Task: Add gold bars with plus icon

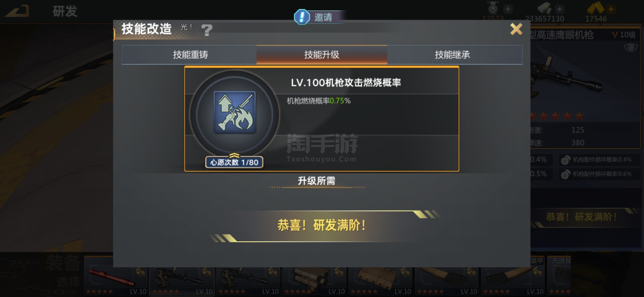Action: (611, 9)
